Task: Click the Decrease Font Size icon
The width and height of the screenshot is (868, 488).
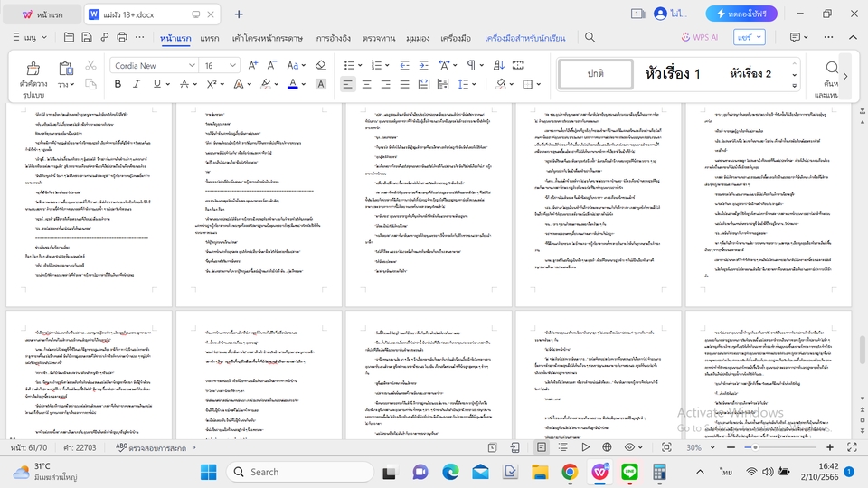Action: click(272, 65)
